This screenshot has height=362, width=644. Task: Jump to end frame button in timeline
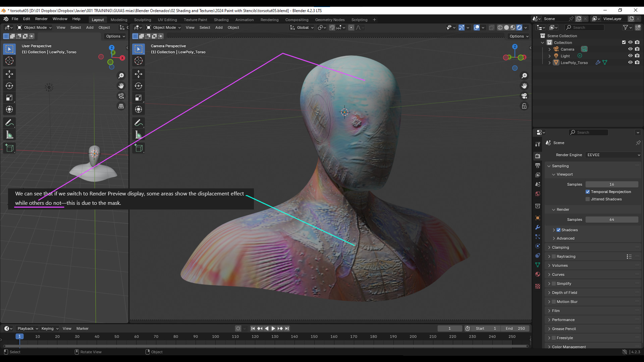(x=287, y=328)
